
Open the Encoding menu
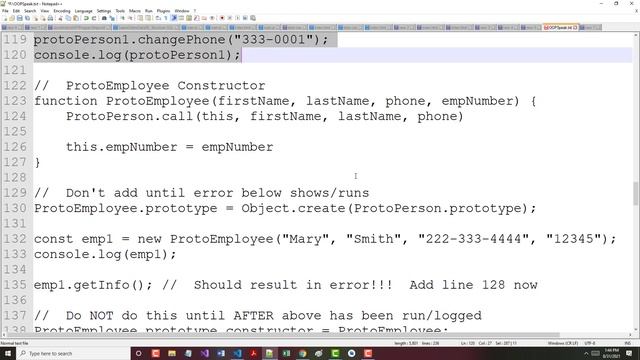tap(62, 11)
